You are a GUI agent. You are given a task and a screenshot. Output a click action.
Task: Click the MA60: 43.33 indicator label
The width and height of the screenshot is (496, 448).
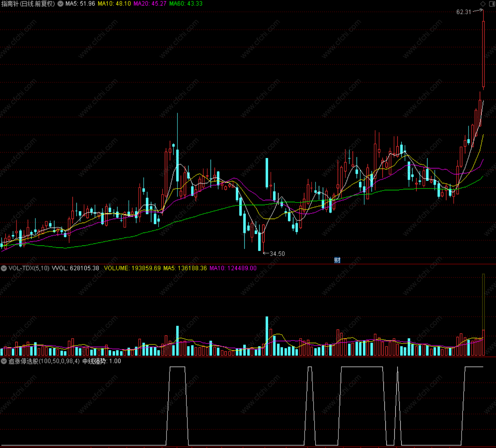(186, 4)
